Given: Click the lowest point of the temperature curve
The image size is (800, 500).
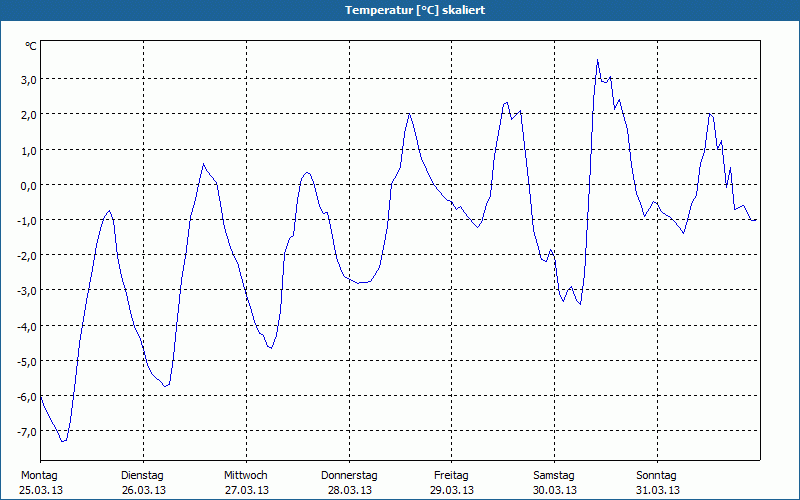Looking at the screenshot, I should click(63, 441).
